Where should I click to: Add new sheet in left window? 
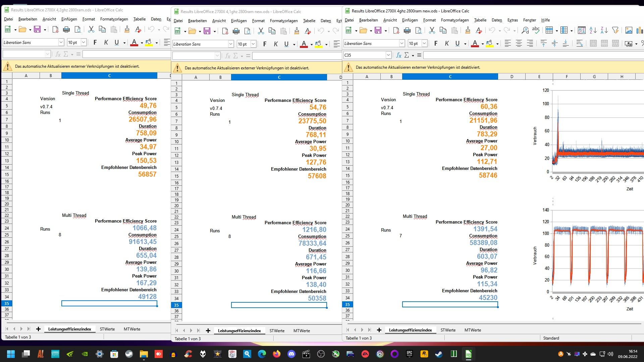(x=38, y=329)
